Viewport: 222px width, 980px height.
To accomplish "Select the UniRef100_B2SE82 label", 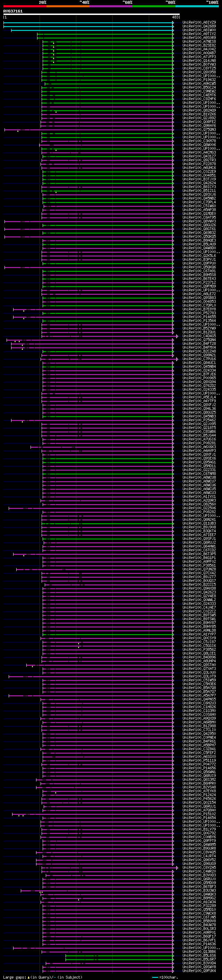I will click(199, 45).
